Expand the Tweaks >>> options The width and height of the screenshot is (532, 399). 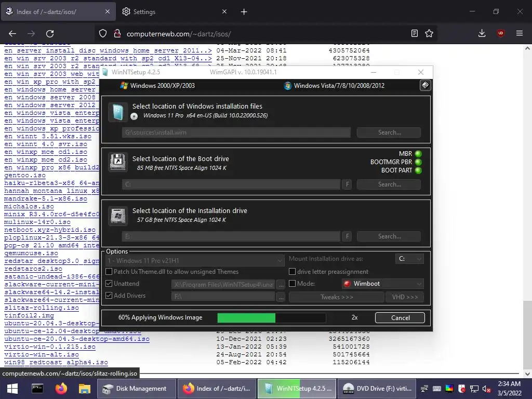tap(337, 297)
